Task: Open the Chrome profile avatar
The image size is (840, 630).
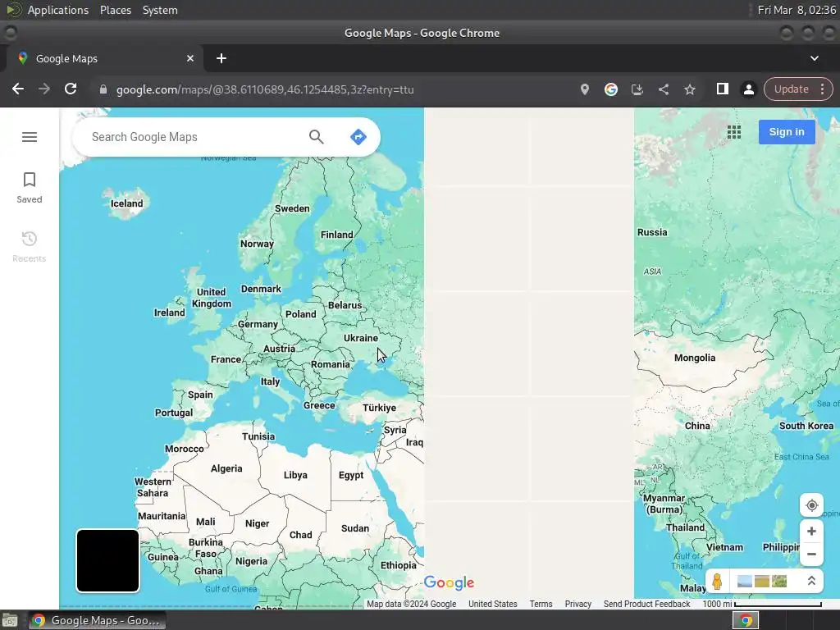Action: tap(748, 89)
